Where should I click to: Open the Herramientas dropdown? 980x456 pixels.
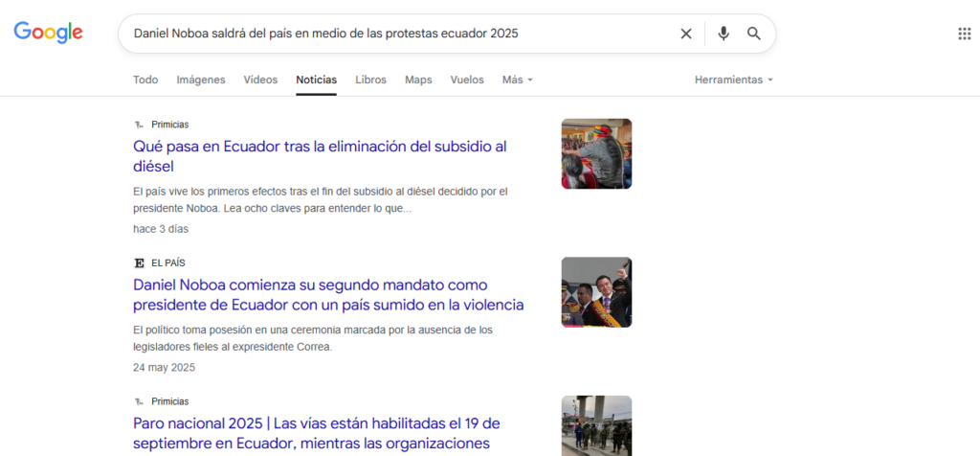[x=733, y=80]
